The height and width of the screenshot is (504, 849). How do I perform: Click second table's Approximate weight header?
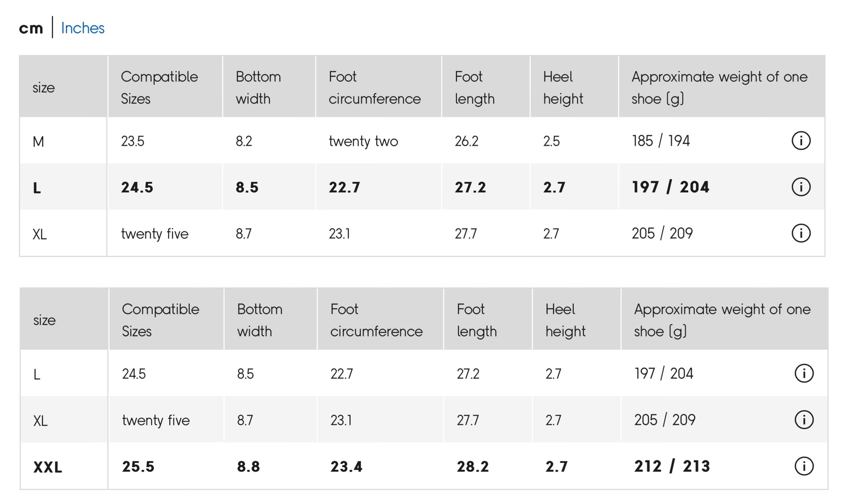(x=722, y=320)
